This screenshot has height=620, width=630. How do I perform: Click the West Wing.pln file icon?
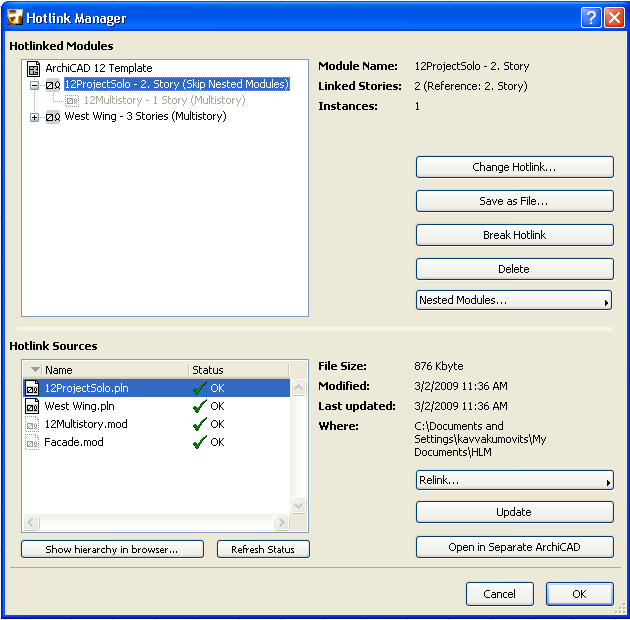tap(32, 406)
